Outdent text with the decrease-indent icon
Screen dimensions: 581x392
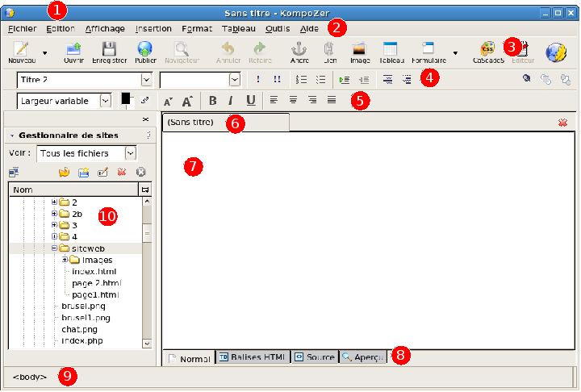point(364,80)
